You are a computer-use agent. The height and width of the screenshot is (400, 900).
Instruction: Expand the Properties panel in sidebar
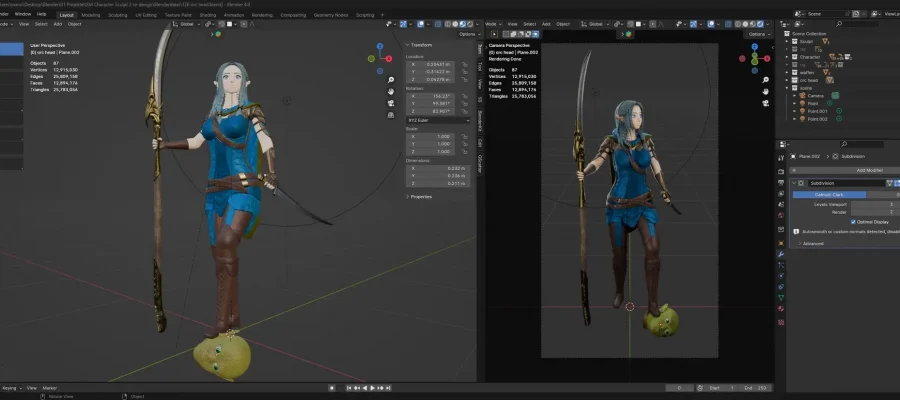click(408, 197)
